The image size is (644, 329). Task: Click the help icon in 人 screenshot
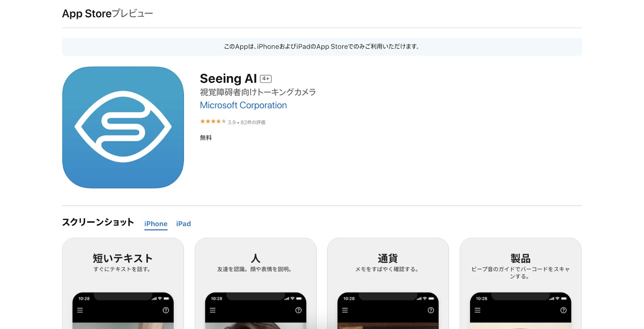pos(298,310)
